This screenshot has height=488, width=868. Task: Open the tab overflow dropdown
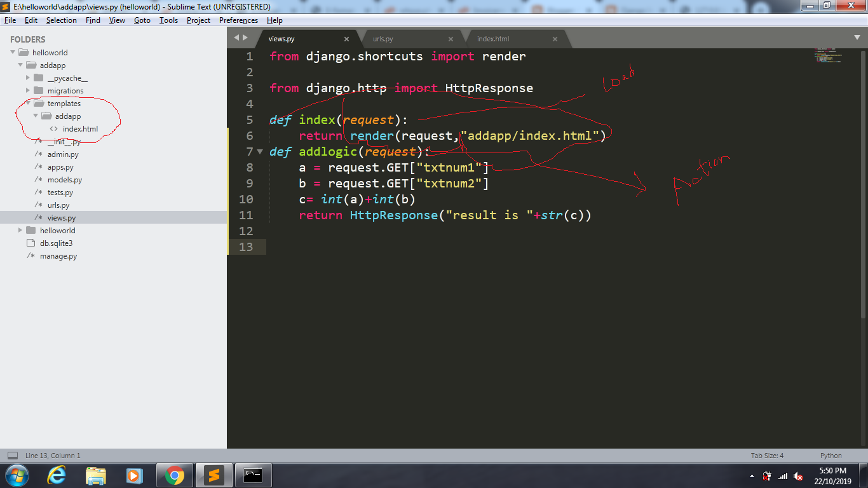point(857,37)
